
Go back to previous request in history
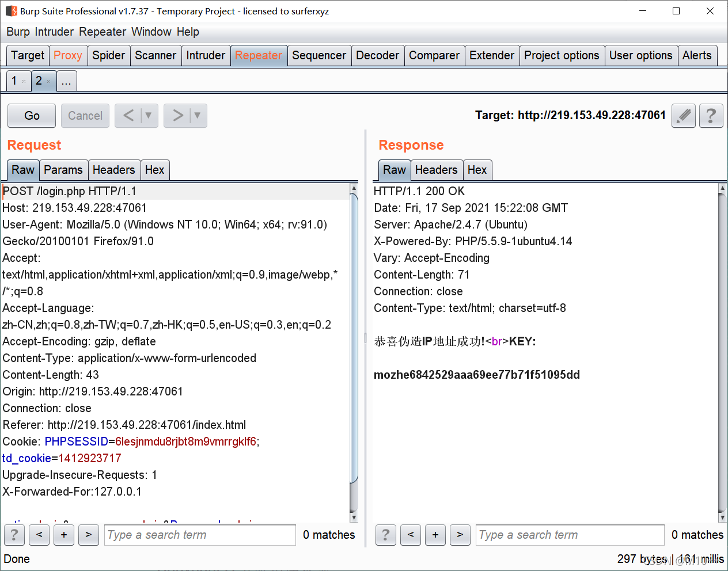coord(128,116)
